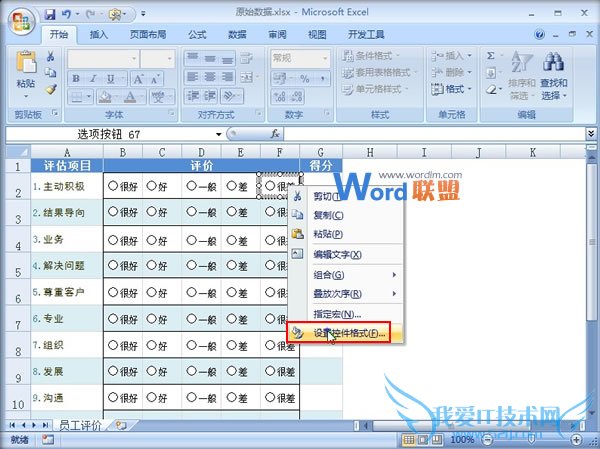This screenshot has width=600, height=449.
Task: Choose 指定宏(N) from context menu
Action: (344, 314)
